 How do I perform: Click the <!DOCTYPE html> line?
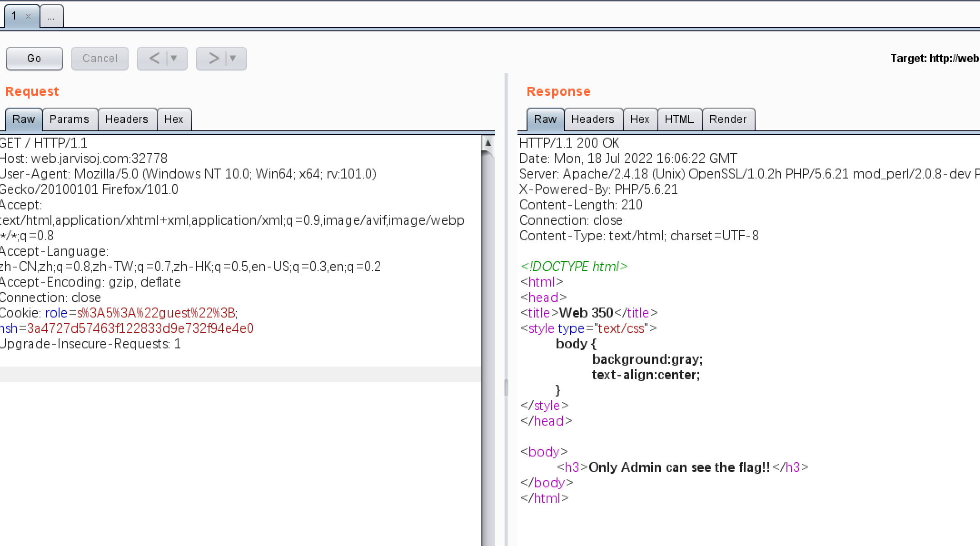(x=574, y=267)
